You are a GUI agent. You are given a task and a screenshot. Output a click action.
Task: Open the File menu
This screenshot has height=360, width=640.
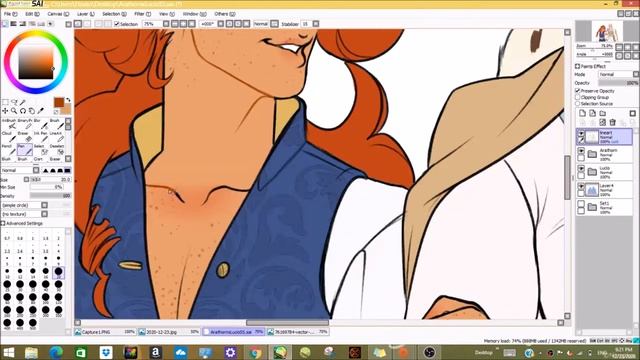10,14
